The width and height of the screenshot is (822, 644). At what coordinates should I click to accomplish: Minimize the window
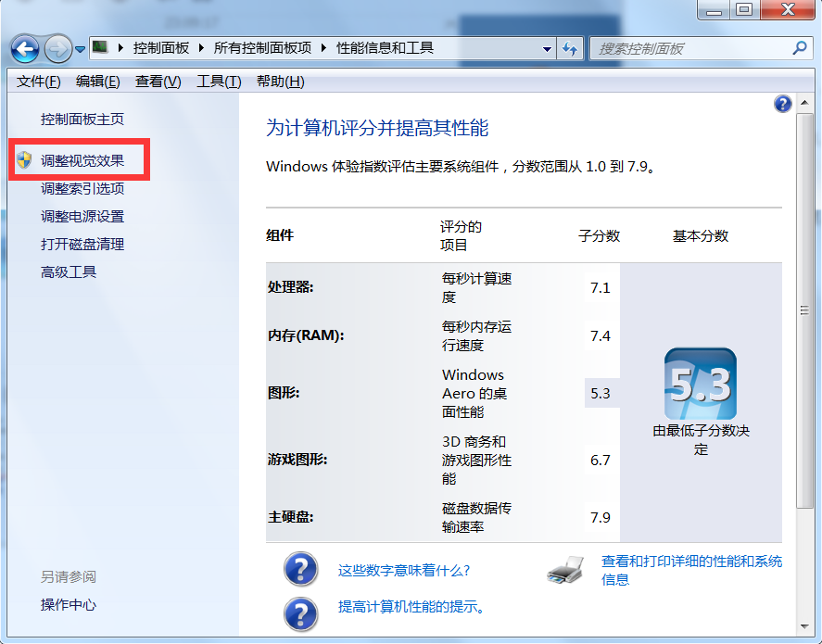click(x=714, y=9)
